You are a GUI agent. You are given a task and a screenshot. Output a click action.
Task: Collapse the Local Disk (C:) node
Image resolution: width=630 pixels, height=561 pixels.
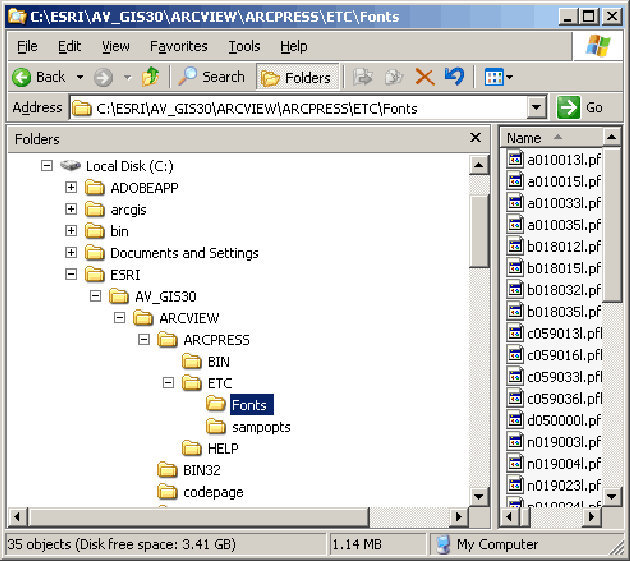(x=47, y=166)
